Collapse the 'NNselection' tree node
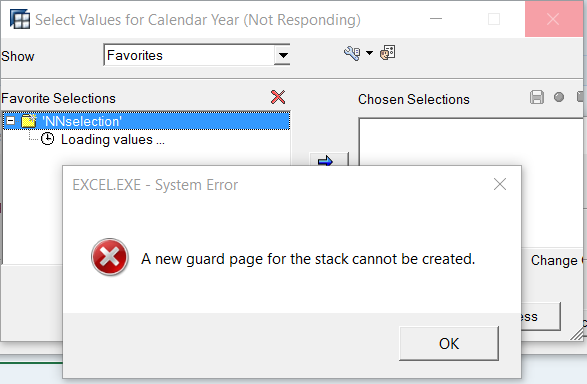 (11, 121)
